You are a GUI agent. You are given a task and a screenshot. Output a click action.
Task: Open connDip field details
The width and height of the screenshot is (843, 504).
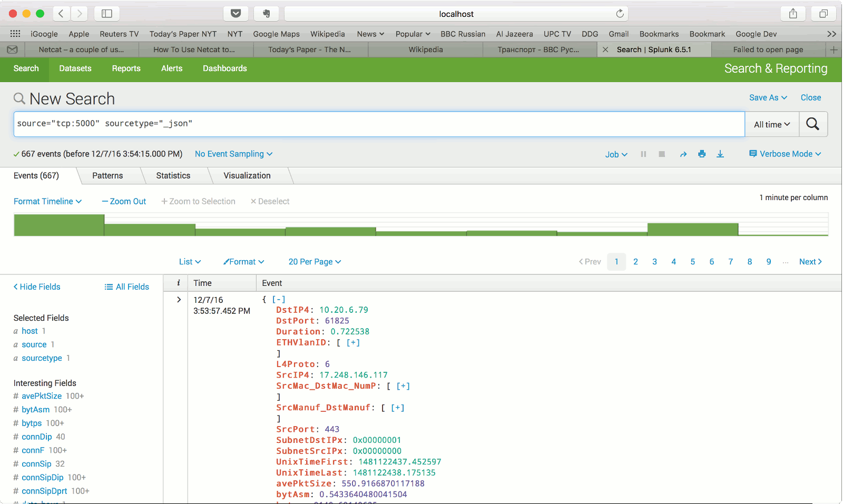(37, 437)
